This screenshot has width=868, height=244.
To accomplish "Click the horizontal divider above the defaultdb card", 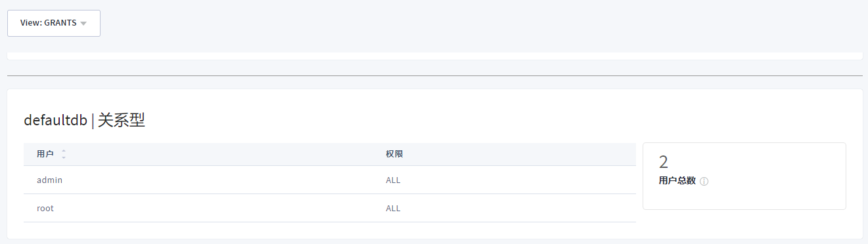I will point(434,75).
